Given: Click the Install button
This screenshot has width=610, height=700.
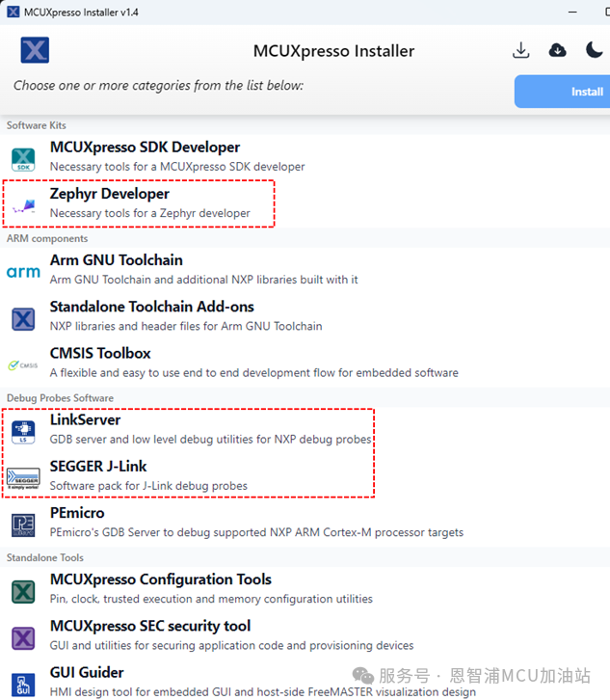Looking at the screenshot, I should [562, 92].
